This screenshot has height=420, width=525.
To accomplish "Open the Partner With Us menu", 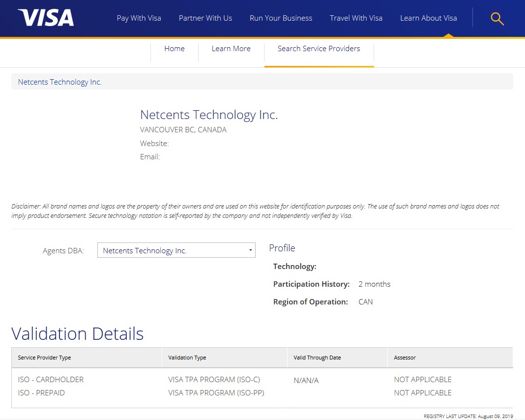I will coord(205,18).
